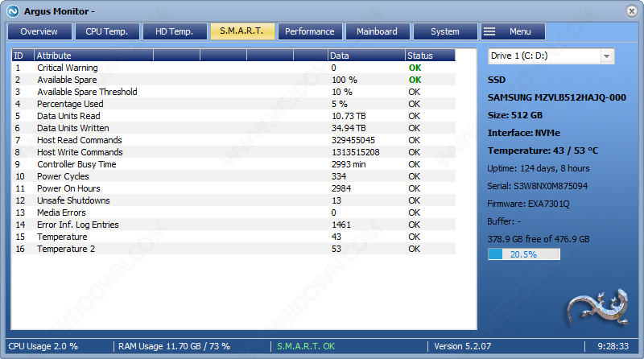Click the Size: 512 GB label

pos(515,115)
